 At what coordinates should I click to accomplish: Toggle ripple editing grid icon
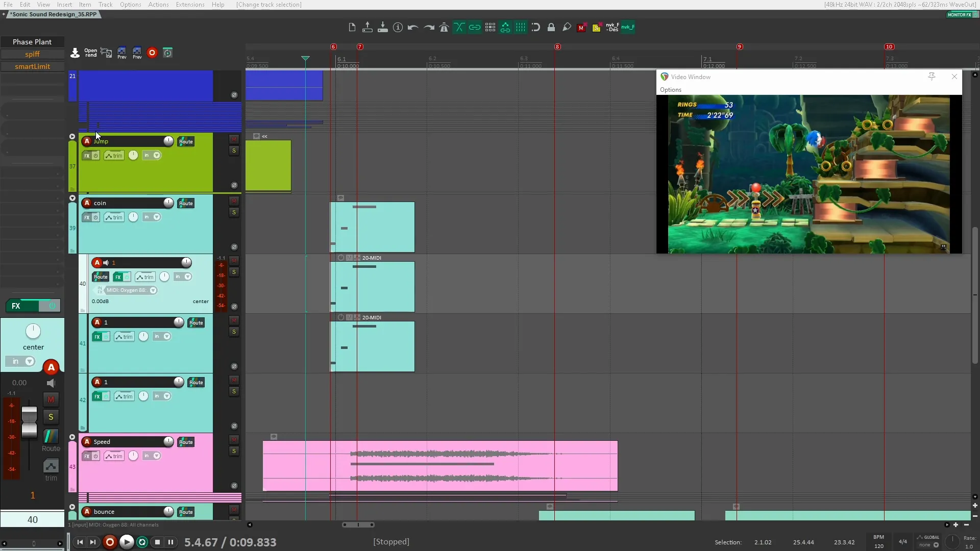(x=490, y=28)
